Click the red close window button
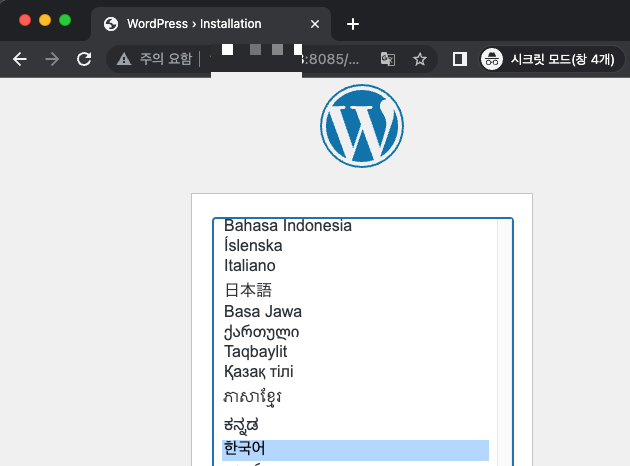The height and width of the screenshot is (466, 630). [25, 20]
